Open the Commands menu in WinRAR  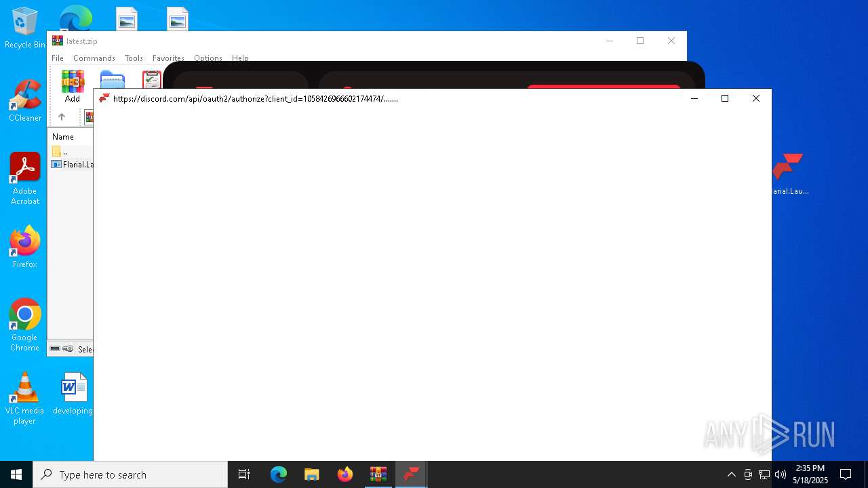(94, 58)
